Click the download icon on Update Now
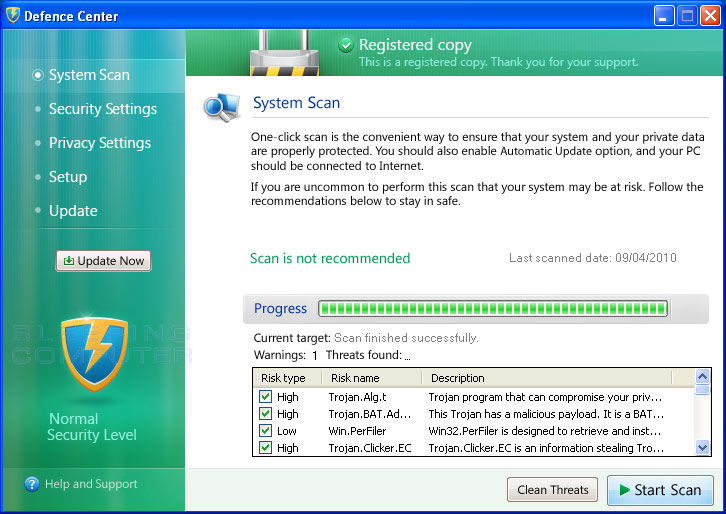 [69, 261]
